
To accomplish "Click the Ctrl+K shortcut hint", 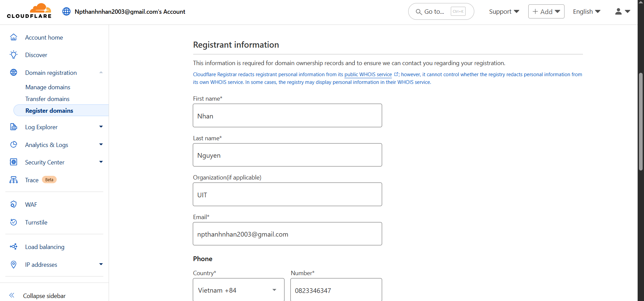I will pyautogui.click(x=458, y=11).
